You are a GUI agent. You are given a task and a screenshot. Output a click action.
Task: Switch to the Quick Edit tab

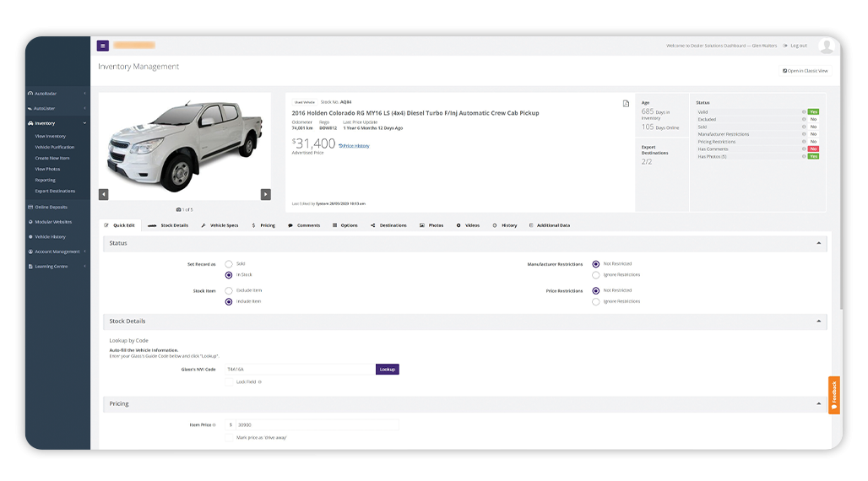click(120, 225)
